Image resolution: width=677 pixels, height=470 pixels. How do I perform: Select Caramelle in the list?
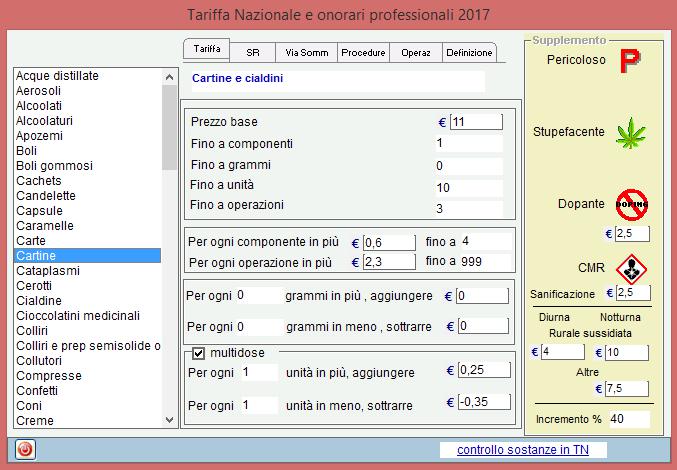tap(88, 226)
